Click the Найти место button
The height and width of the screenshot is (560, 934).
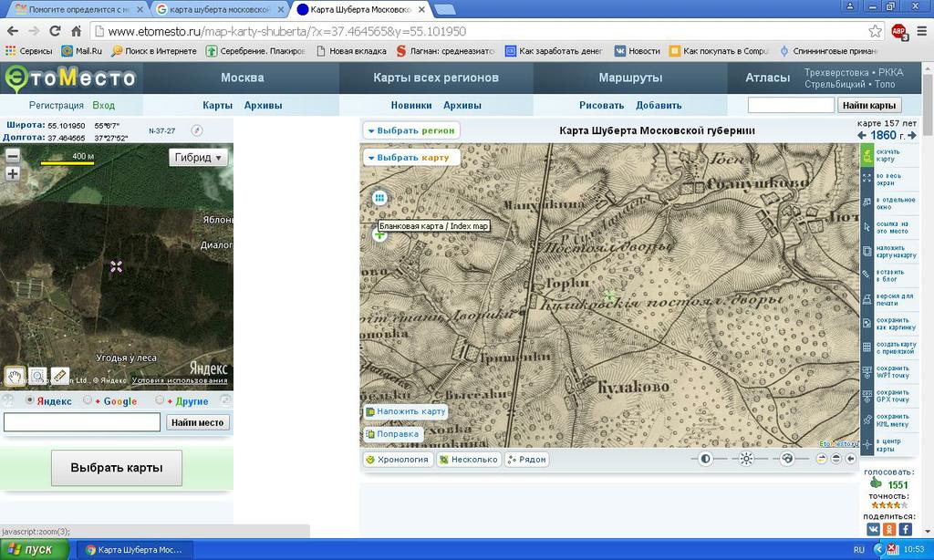click(198, 422)
